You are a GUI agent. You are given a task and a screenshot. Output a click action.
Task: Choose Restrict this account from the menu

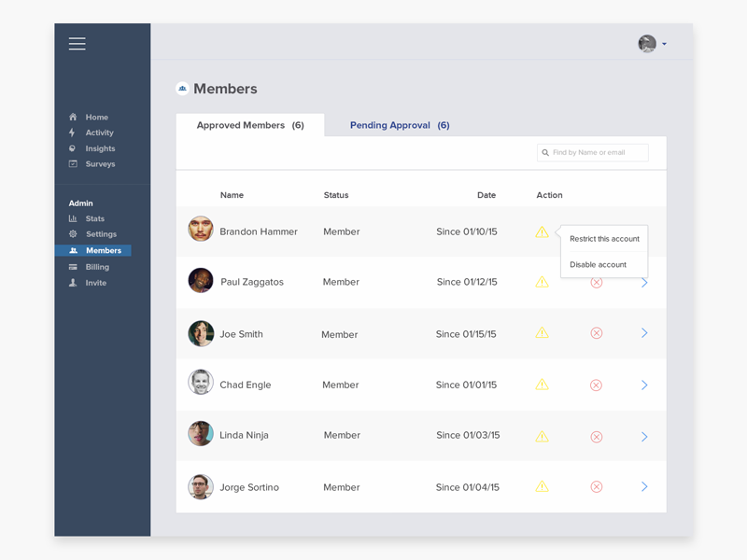[x=604, y=238]
